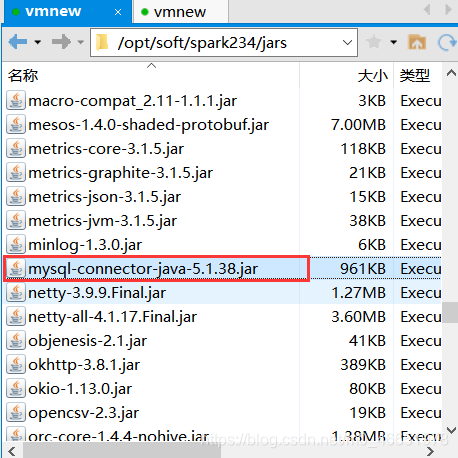This screenshot has width=458, height=458.
Task: Click the gray forward arrow
Action: [x=61, y=42]
